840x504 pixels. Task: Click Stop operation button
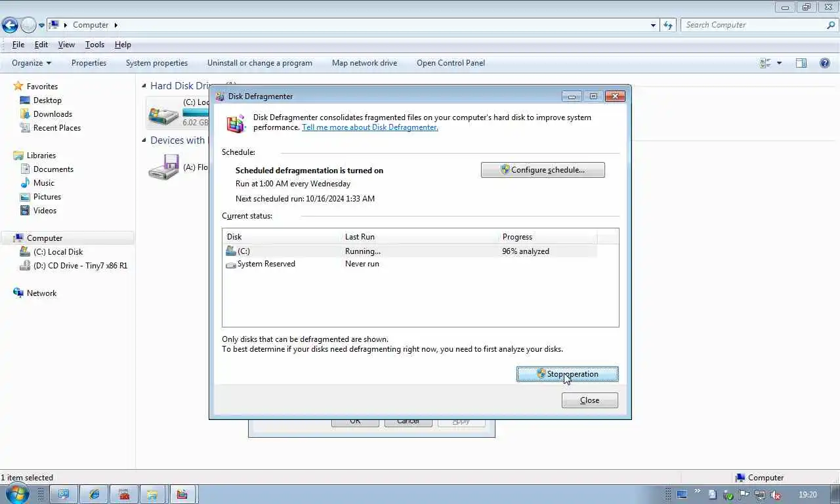568,374
